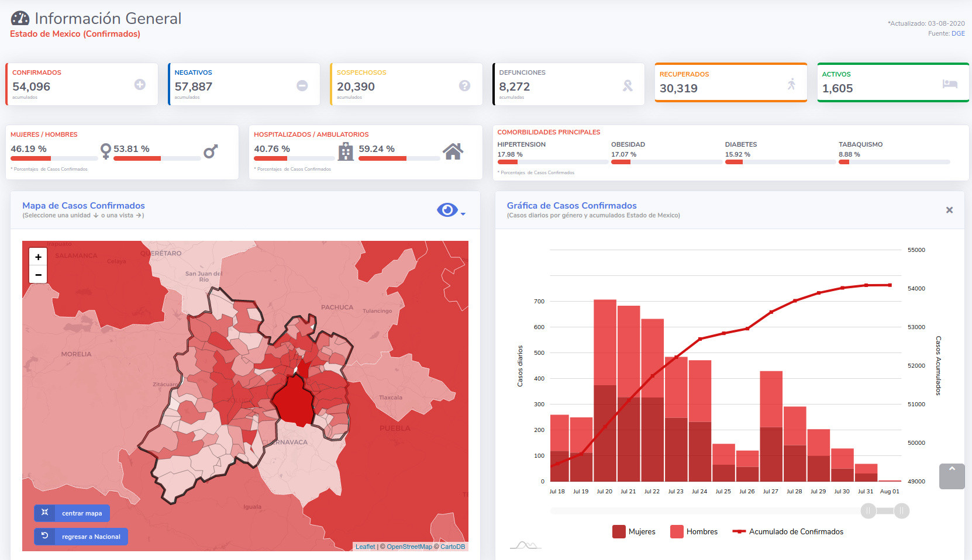Click the Jul 20 bar in the chart

click(605, 390)
